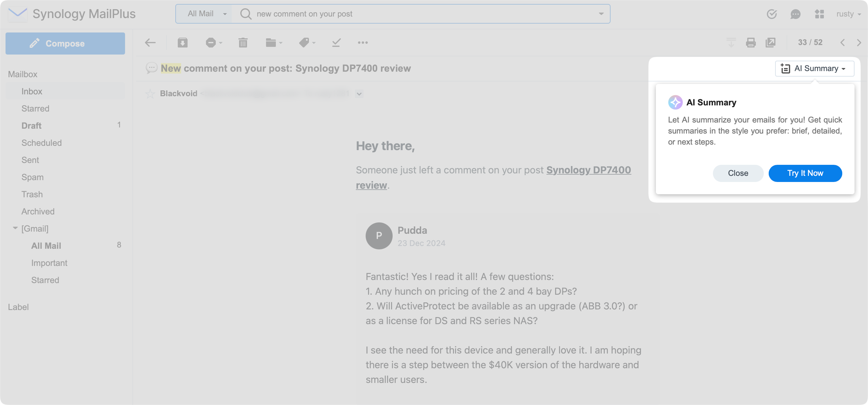
Task: Expand the All Mail search scope dropdown
Action: [x=206, y=14]
